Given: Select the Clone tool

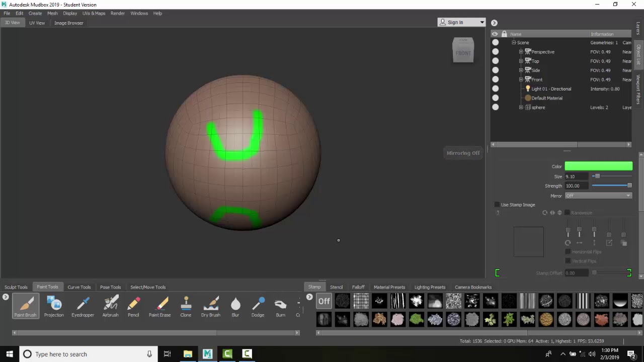Looking at the screenshot, I should (186, 306).
